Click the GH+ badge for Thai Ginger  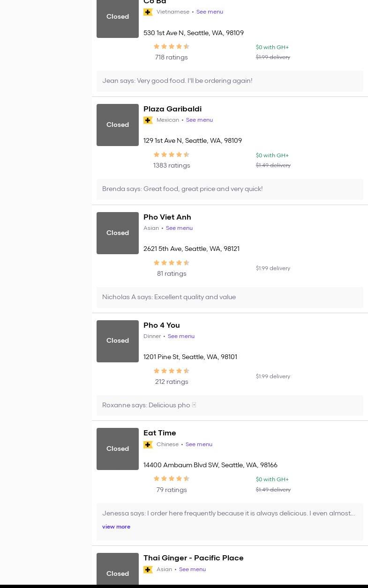(x=148, y=570)
